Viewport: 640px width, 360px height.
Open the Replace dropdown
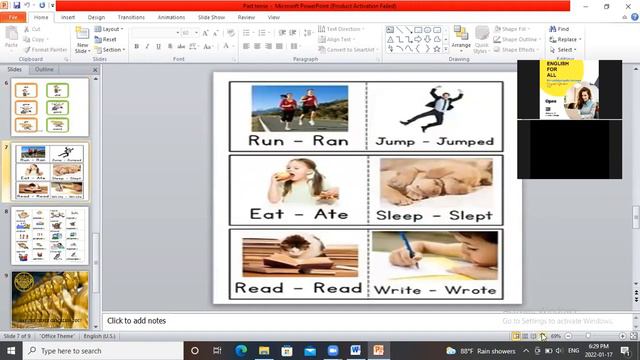pos(565,39)
